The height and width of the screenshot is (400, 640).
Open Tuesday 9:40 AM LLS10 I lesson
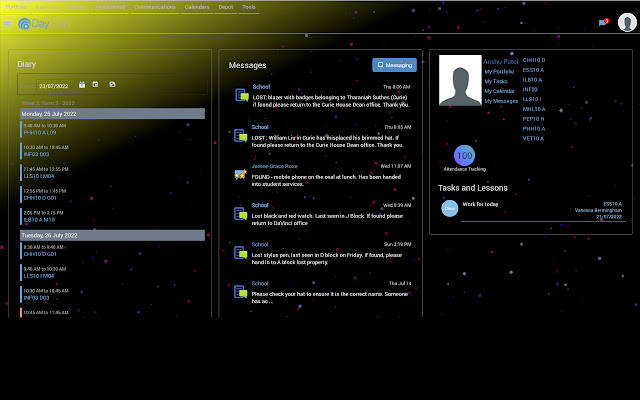[x=39, y=276]
